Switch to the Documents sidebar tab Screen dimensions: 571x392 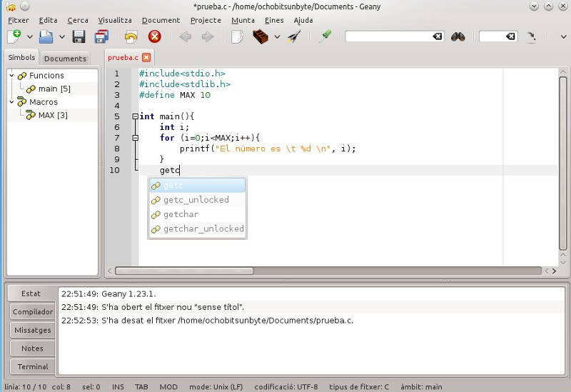click(x=65, y=59)
